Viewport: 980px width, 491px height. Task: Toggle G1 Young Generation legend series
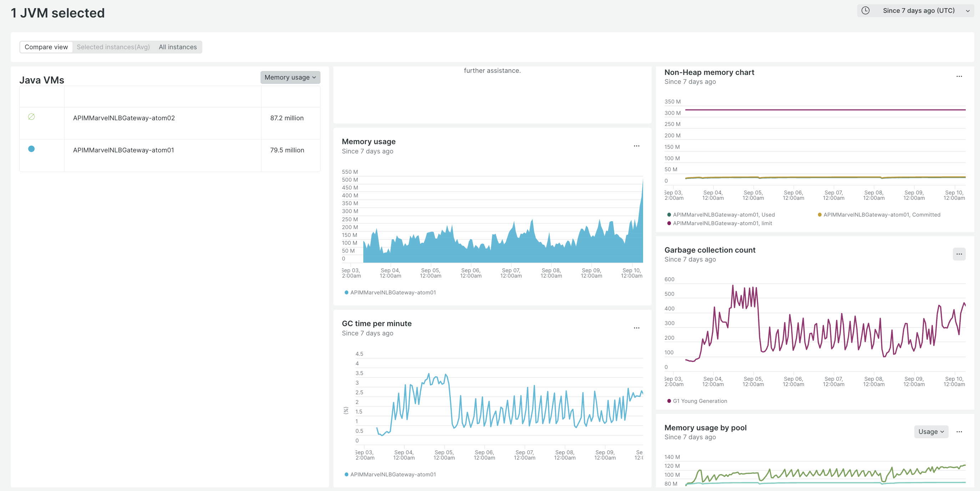click(x=699, y=401)
